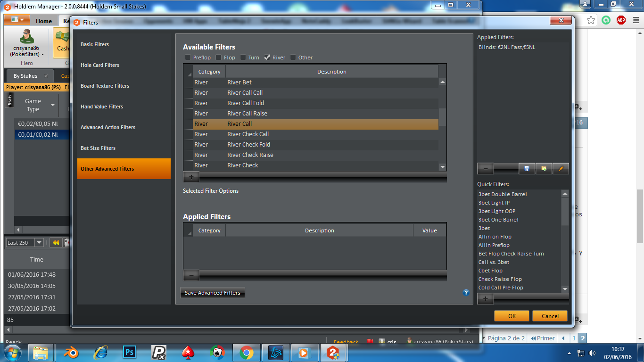Open the Hold'em Manager application menu button
The image size is (644, 362).
click(x=17, y=20)
